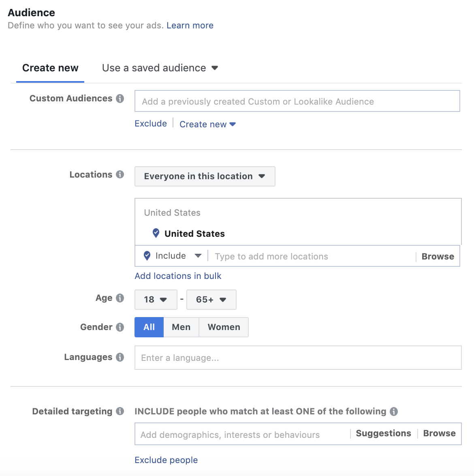Click the Enter a language input field
This screenshot has width=474, height=476.
(298, 358)
